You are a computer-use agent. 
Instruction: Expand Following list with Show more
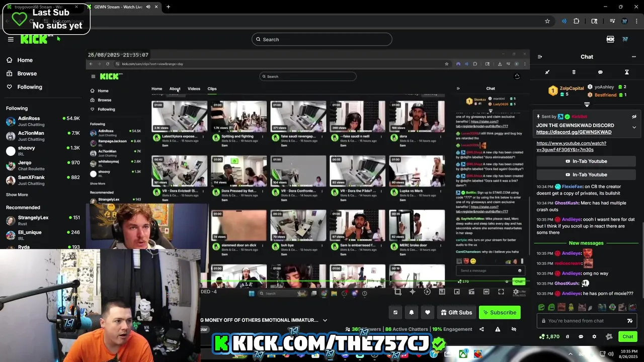tap(17, 195)
